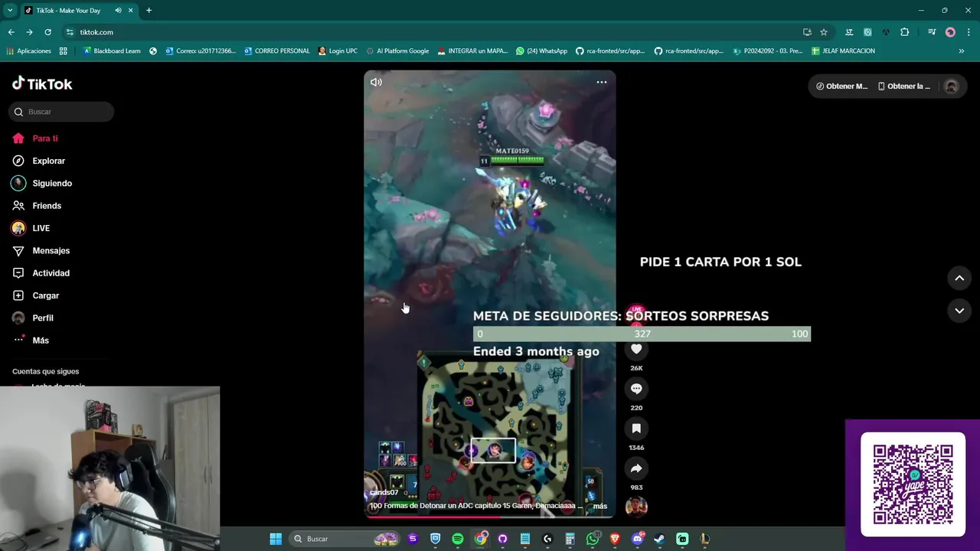Click the video progress bar
Image resolution: width=980 pixels, height=551 pixels.
pos(490,517)
